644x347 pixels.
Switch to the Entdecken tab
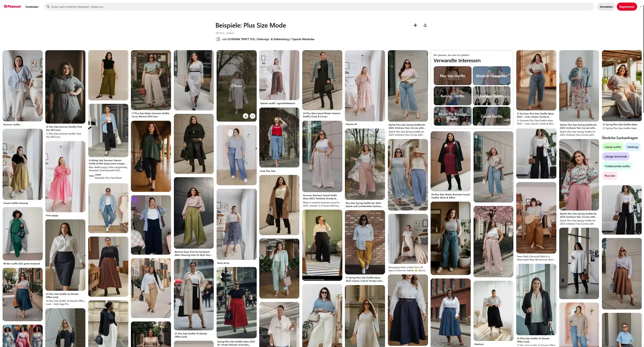point(32,6)
